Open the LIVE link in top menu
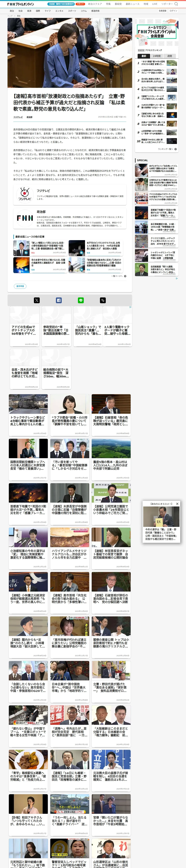Screen dimensions: 186x868 [155, 4]
